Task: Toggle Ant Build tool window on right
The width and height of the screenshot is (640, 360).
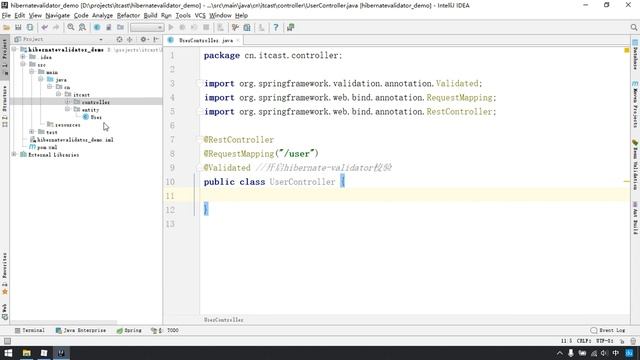Action: pos(635,218)
